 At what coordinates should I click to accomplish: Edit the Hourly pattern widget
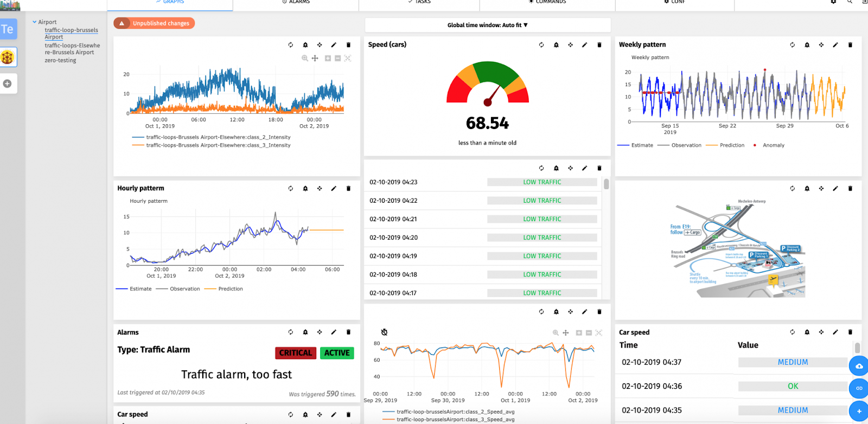coord(334,189)
